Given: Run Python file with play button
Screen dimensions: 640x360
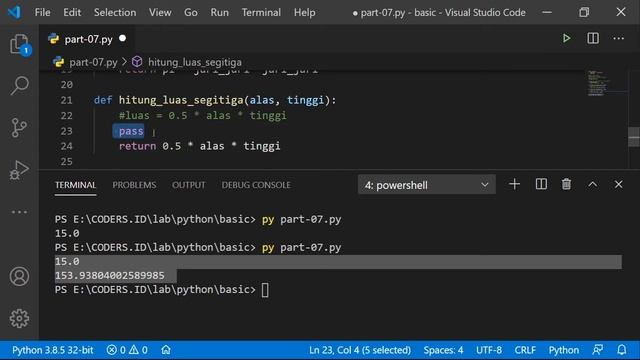Looking at the screenshot, I should pos(567,38).
